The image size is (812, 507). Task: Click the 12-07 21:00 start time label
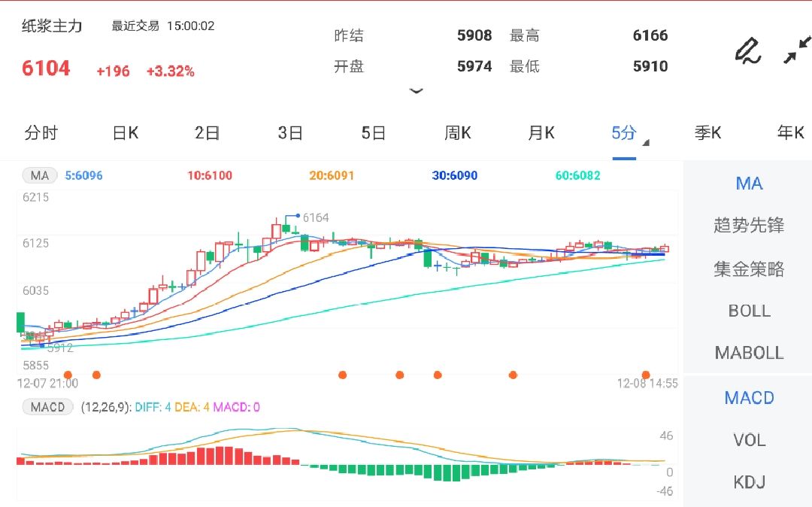(x=47, y=383)
